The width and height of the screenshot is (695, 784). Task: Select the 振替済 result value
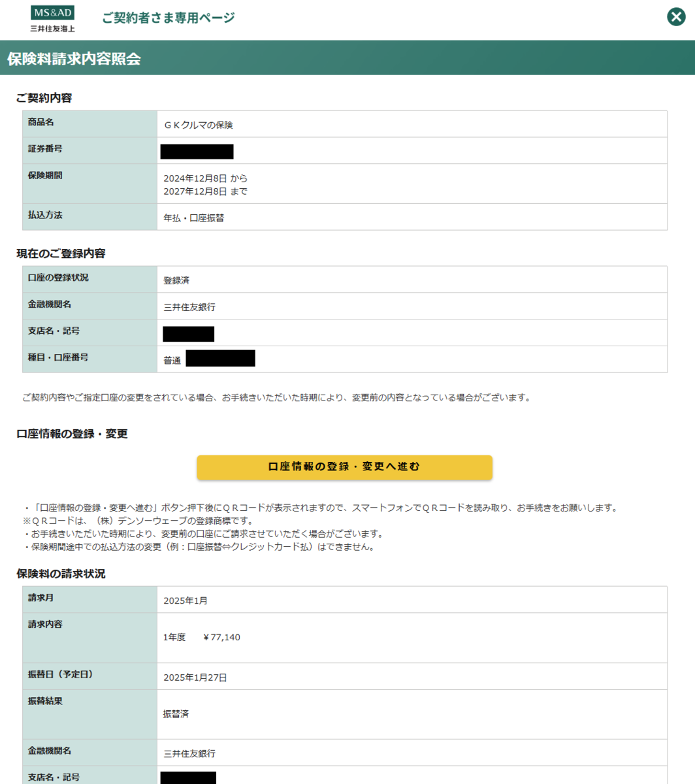[x=176, y=714]
